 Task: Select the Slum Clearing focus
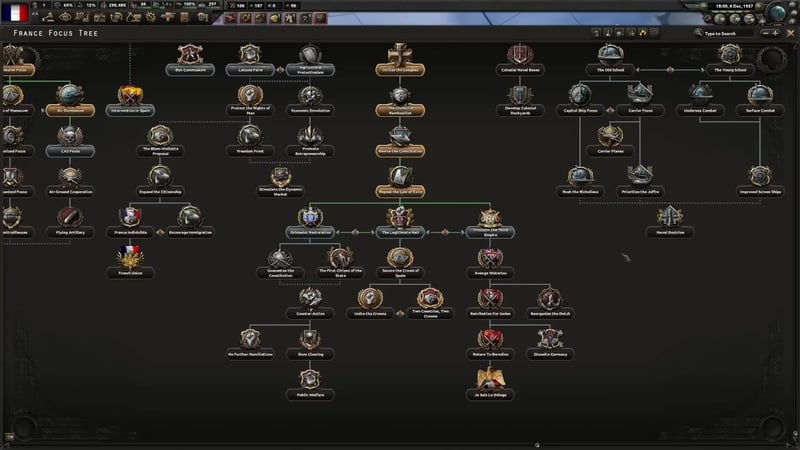(x=310, y=344)
